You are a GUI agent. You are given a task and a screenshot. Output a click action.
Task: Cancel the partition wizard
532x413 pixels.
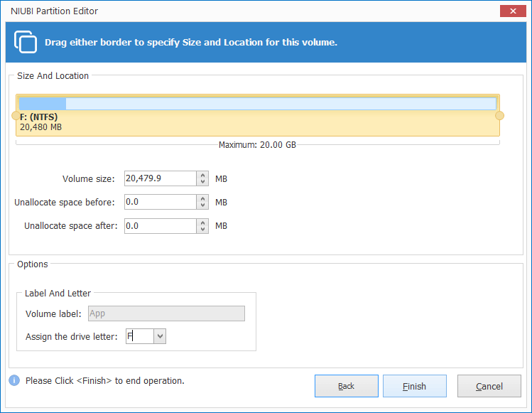(x=489, y=386)
